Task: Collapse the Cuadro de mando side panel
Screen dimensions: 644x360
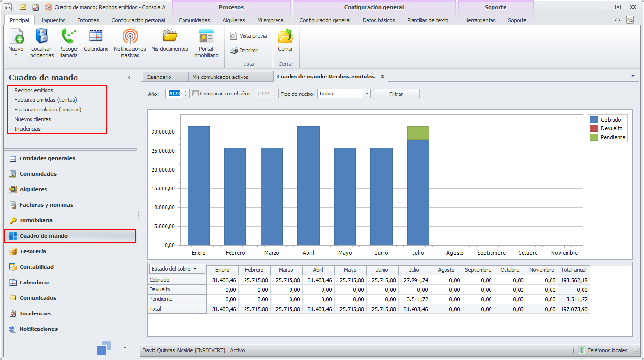Action: pyautogui.click(x=129, y=78)
